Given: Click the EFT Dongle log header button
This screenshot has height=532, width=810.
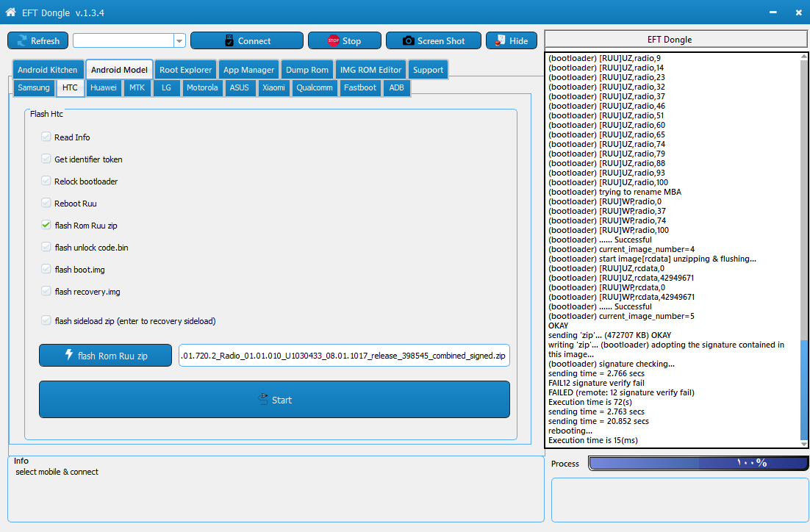Looking at the screenshot, I should 675,39.
